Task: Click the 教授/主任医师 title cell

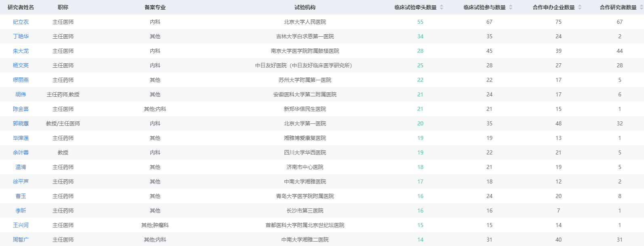Action: click(x=63, y=123)
